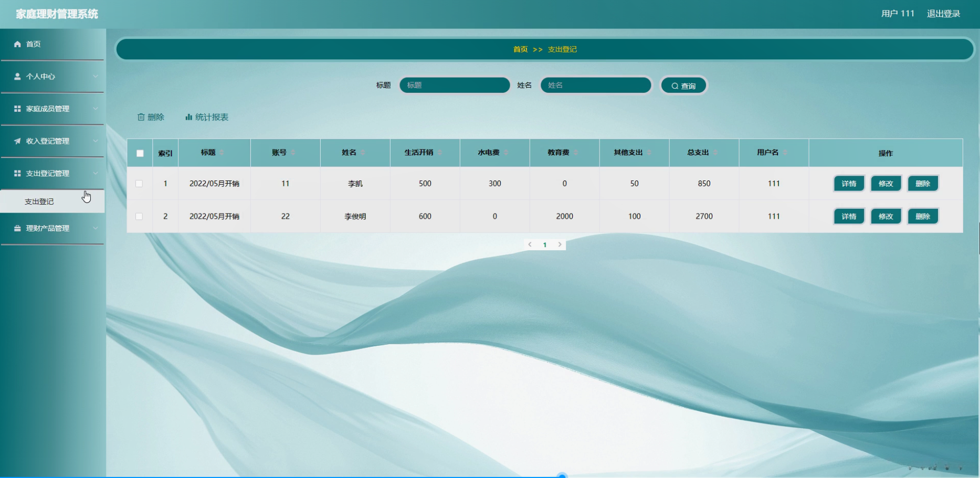Click the briefcase icon for 理财产品管理
Screen dimensions: 980x478
(x=17, y=228)
